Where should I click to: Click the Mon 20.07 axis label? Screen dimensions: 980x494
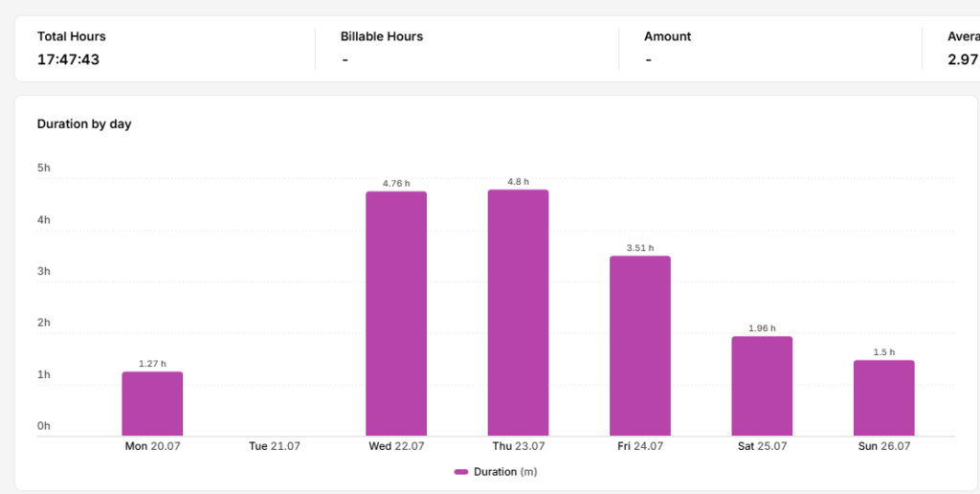tap(152, 446)
